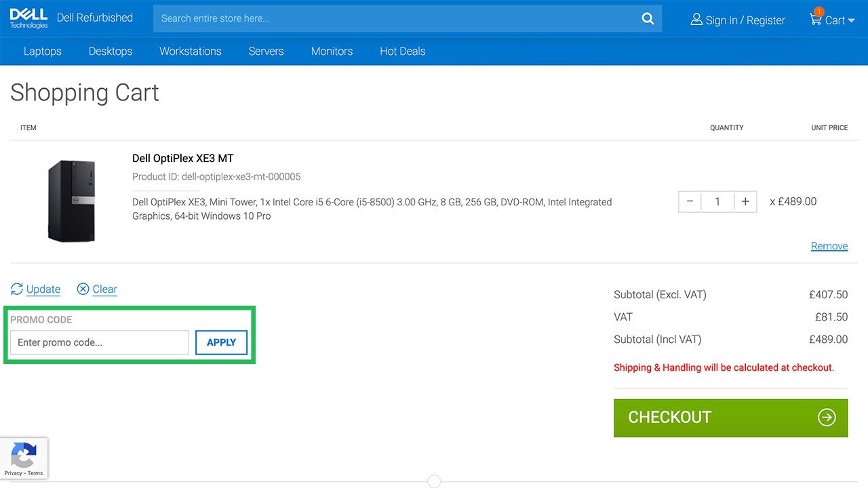Screen dimensions: 868x488
Task: Click the Subtotal (Incl VAT) amount £489.00
Action: (828, 340)
